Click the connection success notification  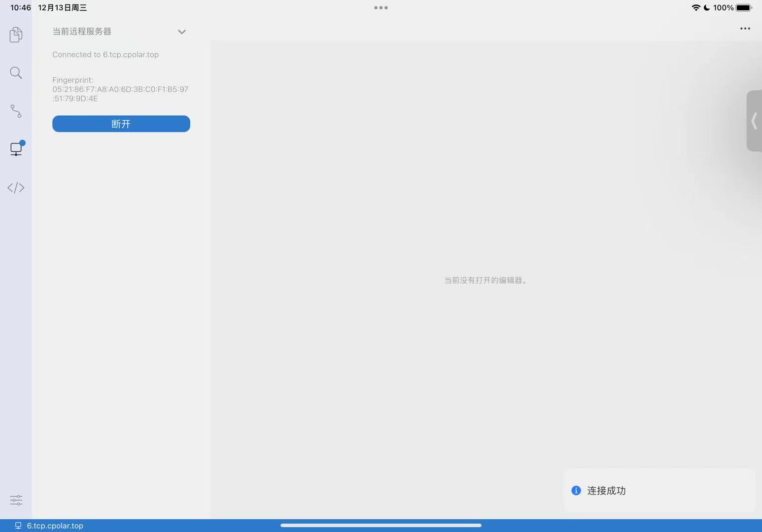659,491
